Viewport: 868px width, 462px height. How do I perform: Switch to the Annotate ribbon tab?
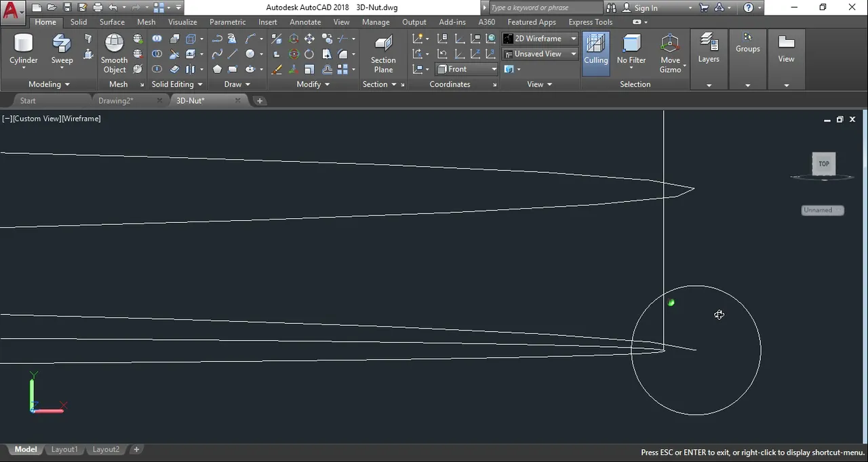(x=305, y=22)
